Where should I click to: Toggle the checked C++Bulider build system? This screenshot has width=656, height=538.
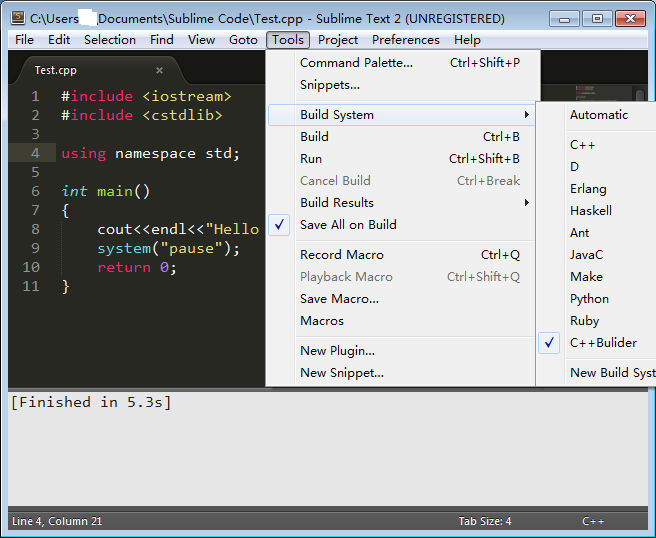tap(597, 343)
